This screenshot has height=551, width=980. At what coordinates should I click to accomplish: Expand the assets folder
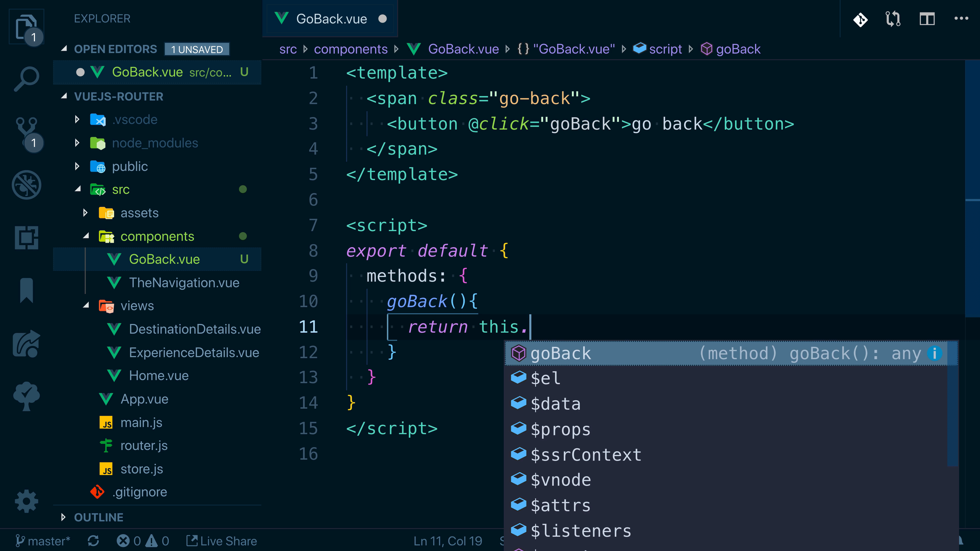click(x=85, y=212)
